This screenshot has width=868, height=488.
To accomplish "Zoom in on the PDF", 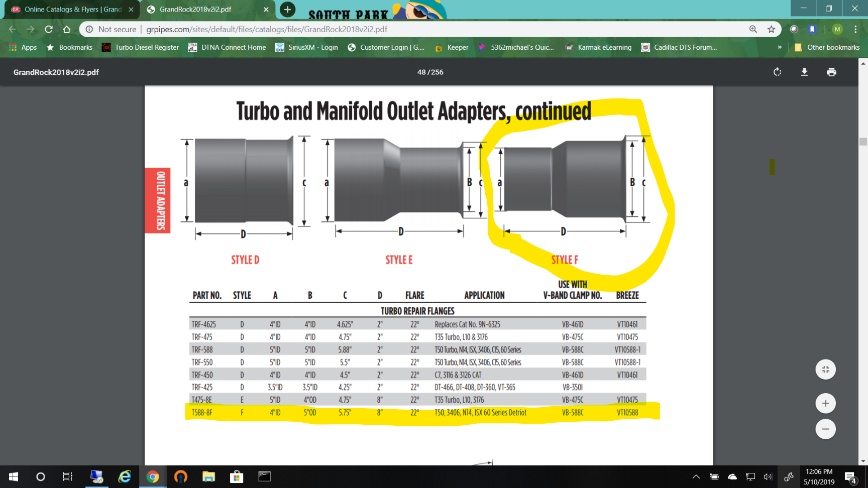I will point(825,403).
